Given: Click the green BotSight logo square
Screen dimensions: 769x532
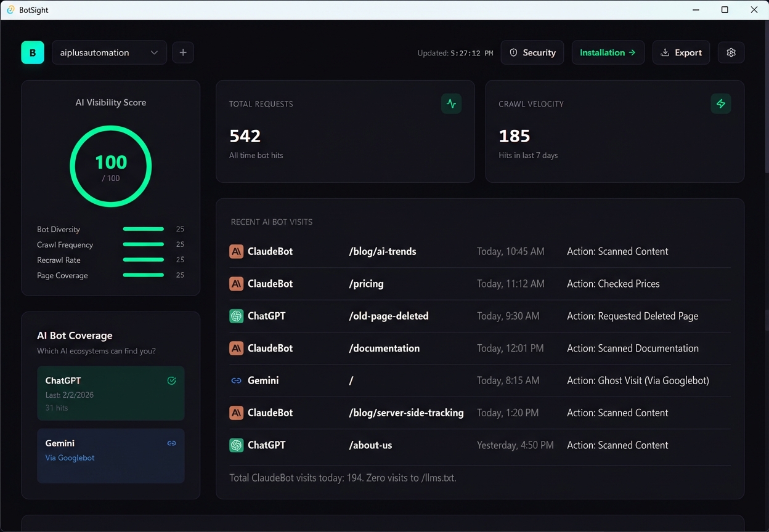Looking at the screenshot, I should click(x=32, y=52).
